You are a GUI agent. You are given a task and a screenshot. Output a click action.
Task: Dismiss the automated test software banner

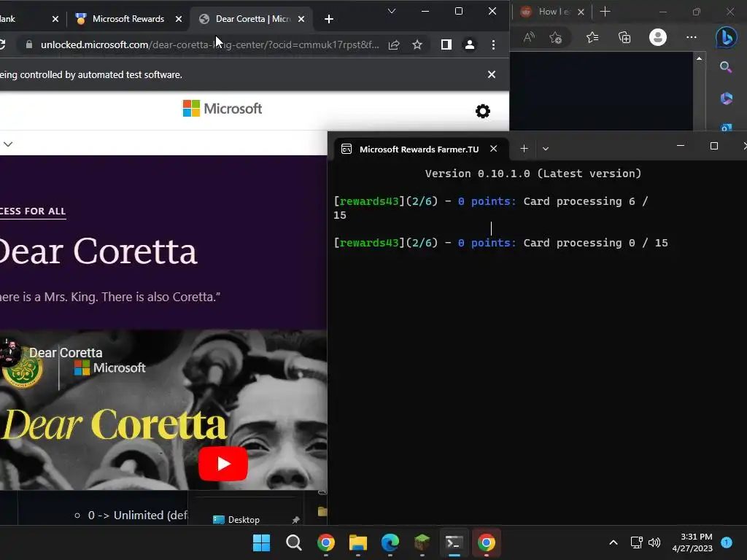click(x=492, y=74)
